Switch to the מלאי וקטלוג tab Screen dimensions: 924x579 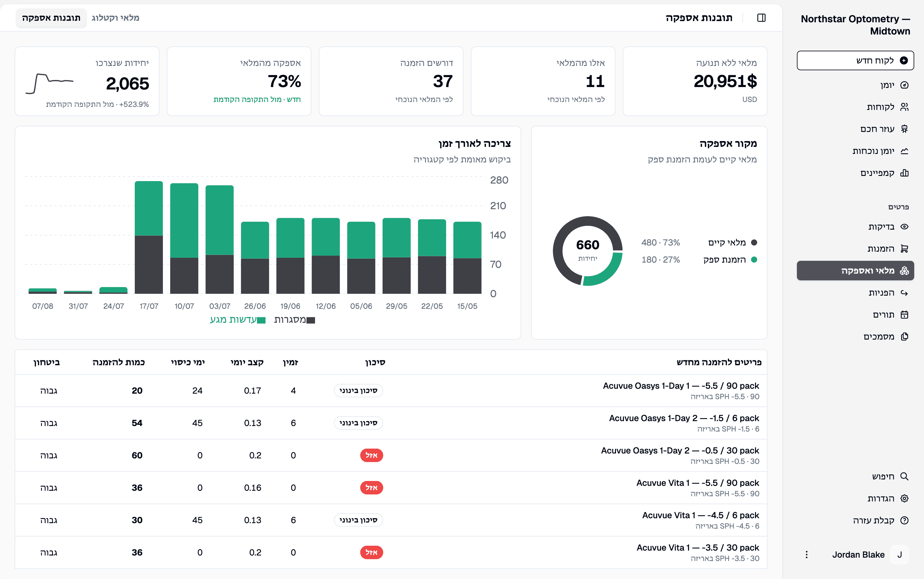(x=115, y=18)
